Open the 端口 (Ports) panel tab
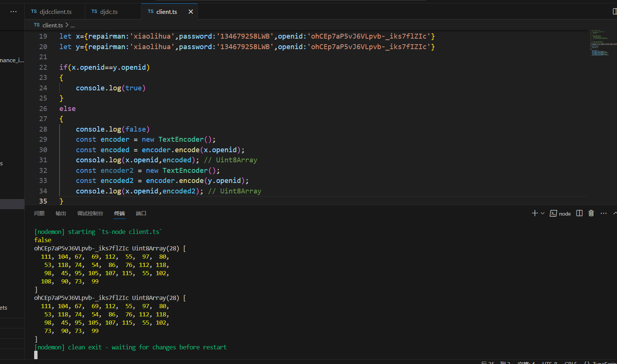This screenshot has width=617, height=364. [141, 213]
